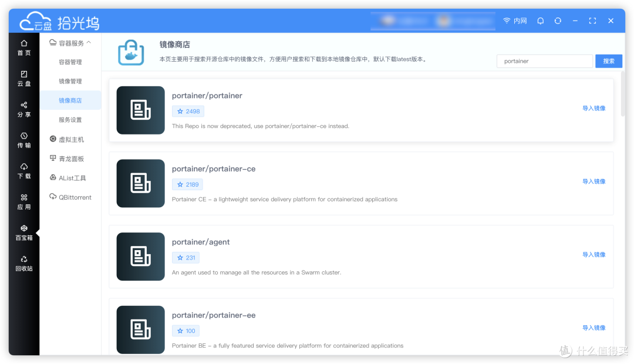Click the refresh sync icon in title bar
Image resolution: width=634 pixels, height=364 pixels.
coord(558,21)
